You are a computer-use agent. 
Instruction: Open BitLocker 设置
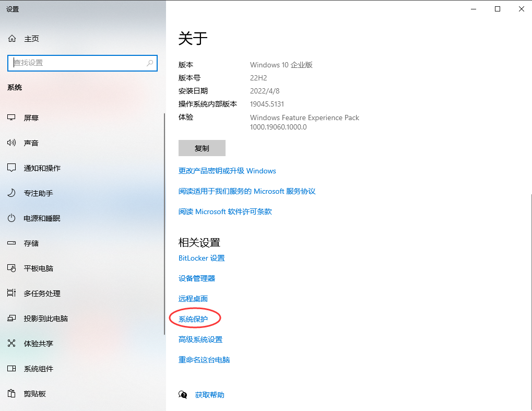(x=202, y=257)
